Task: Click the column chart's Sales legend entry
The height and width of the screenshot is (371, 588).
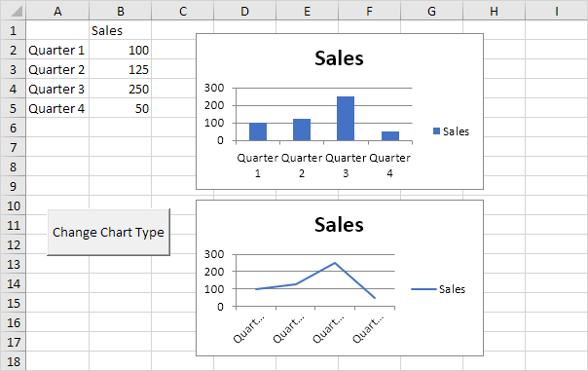Action: click(451, 131)
